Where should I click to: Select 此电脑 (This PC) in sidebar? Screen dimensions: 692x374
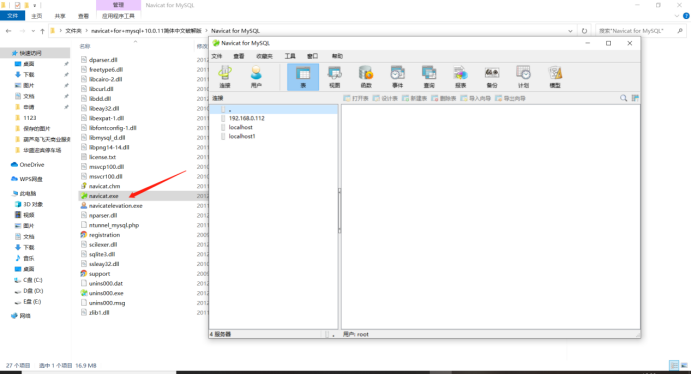(28, 193)
